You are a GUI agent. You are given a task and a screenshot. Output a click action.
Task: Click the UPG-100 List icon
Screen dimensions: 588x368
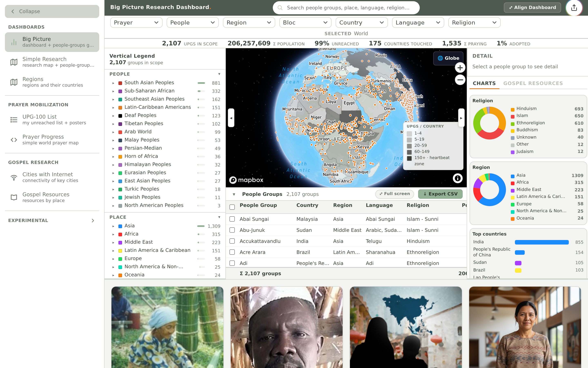click(x=14, y=120)
